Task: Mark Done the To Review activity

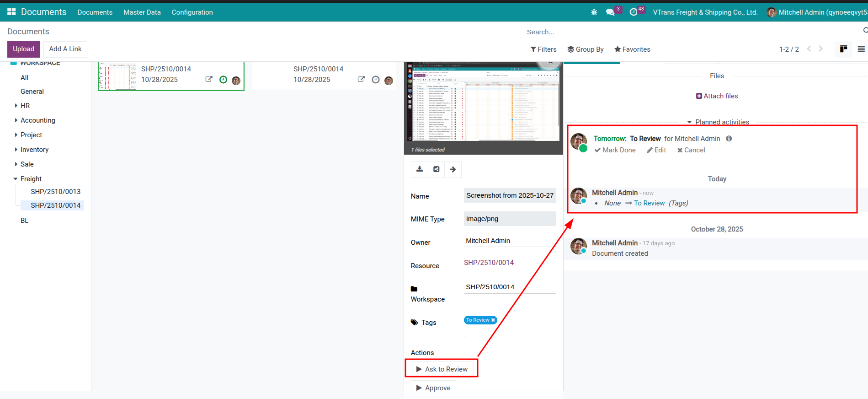Action: pos(615,150)
